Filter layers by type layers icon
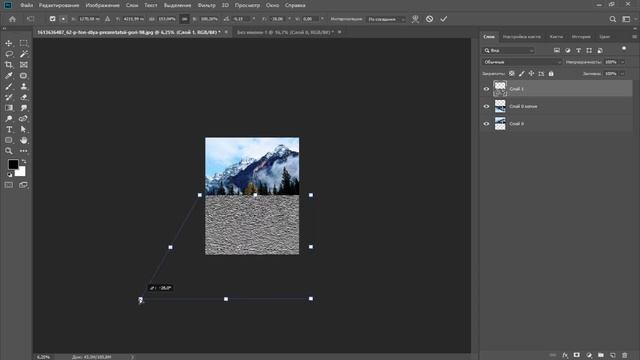This screenshot has width=640, height=360. [578, 50]
